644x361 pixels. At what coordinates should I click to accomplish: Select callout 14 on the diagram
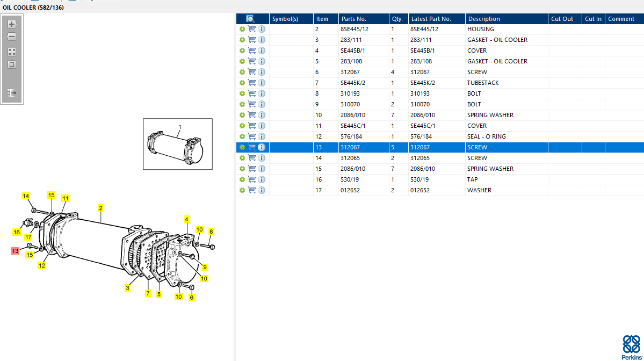[x=26, y=196]
